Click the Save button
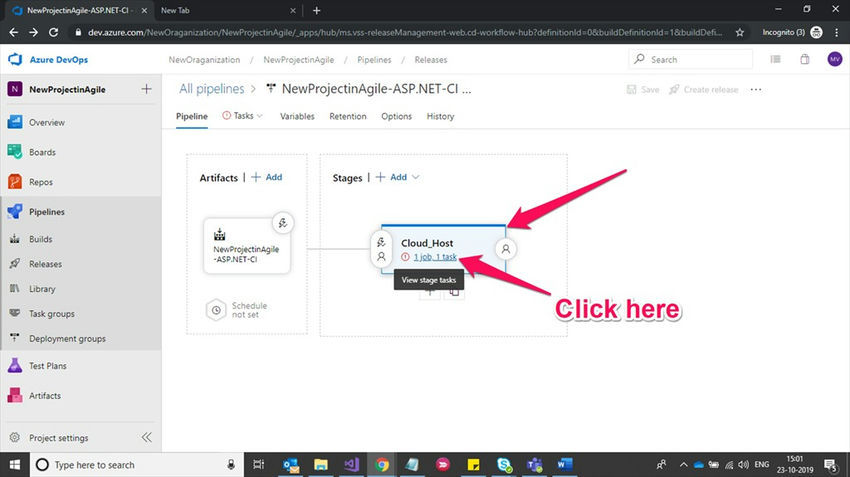Image resolution: width=850 pixels, height=477 pixels. pyautogui.click(x=643, y=89)
